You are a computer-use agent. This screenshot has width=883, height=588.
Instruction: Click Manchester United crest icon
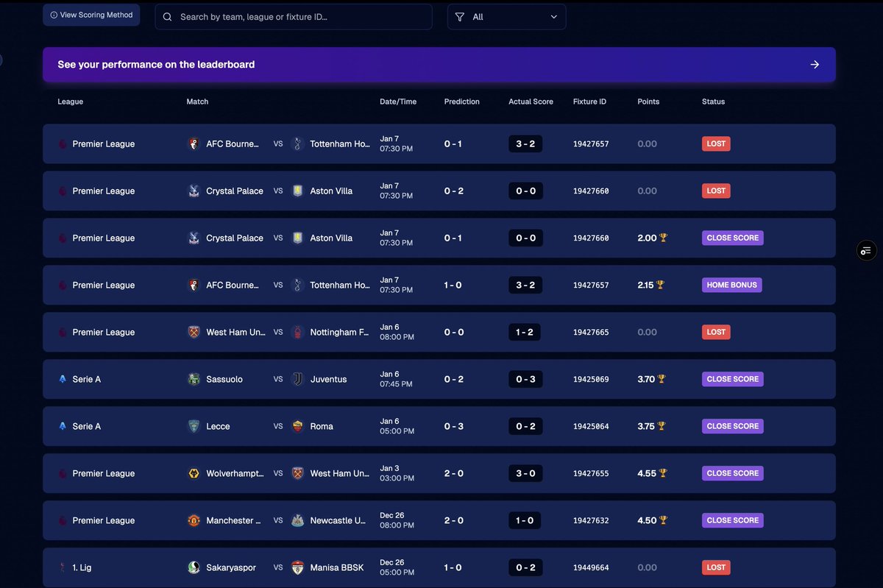point(194,520)
